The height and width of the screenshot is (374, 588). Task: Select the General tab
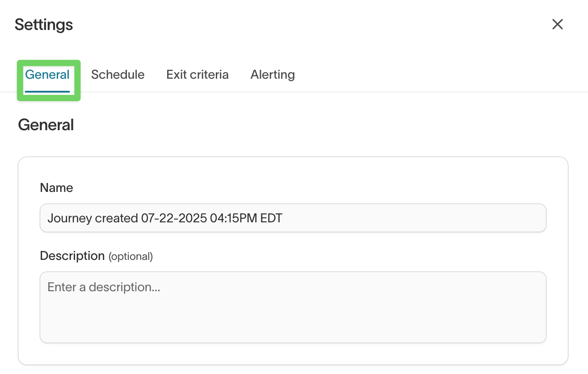click(47, 75)
